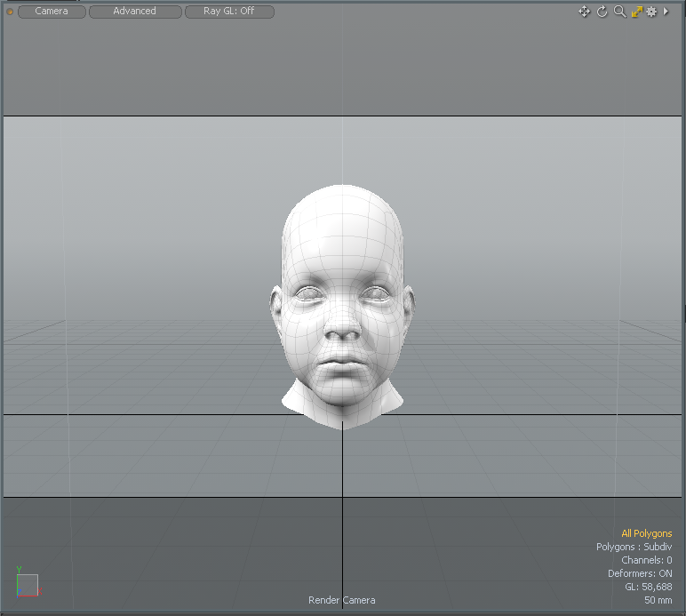Open the Camera view type dropdown
The height and width of the screenshot is (616, 686).
click(x=52, y=12)
